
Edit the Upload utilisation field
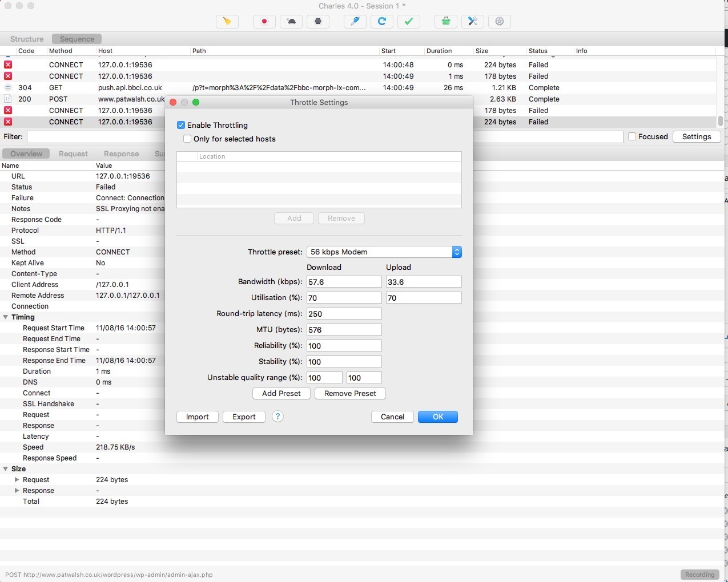coord(424,298)
